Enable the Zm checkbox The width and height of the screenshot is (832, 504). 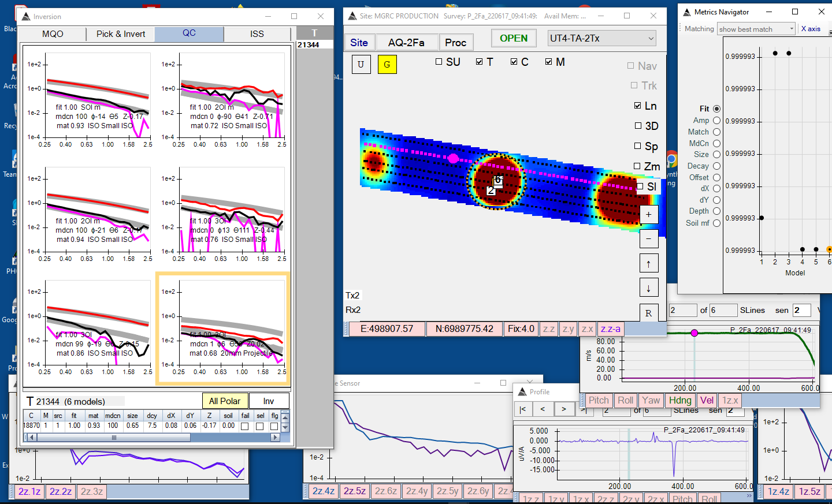(638, 166)
